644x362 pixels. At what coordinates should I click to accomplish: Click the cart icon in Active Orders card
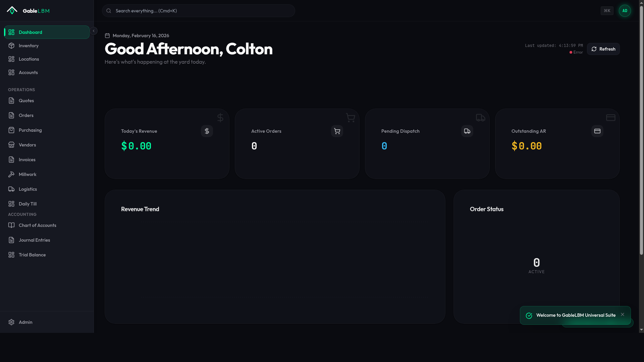coord(337,131)
